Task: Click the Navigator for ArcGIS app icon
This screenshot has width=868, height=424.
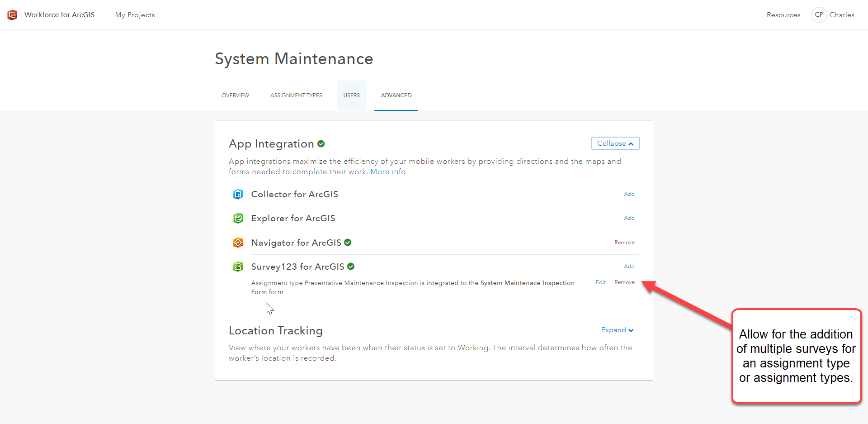Action: click(x=238, y=243)
